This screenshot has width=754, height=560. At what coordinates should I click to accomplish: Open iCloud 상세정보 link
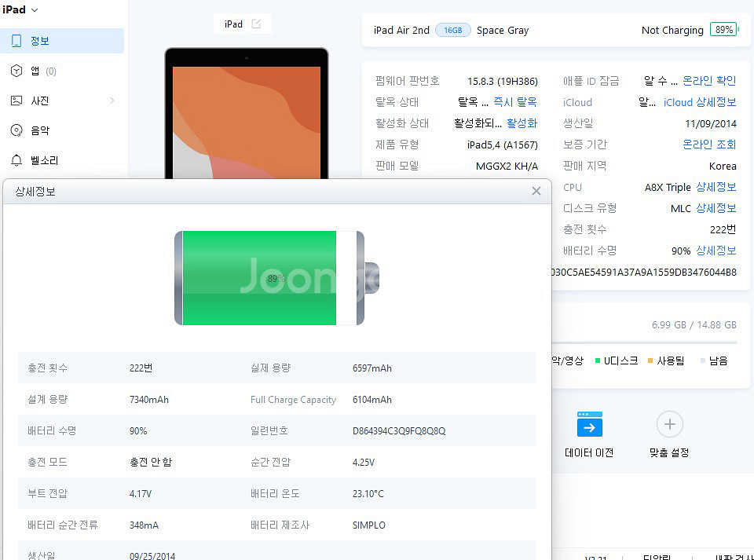[700, 102]
